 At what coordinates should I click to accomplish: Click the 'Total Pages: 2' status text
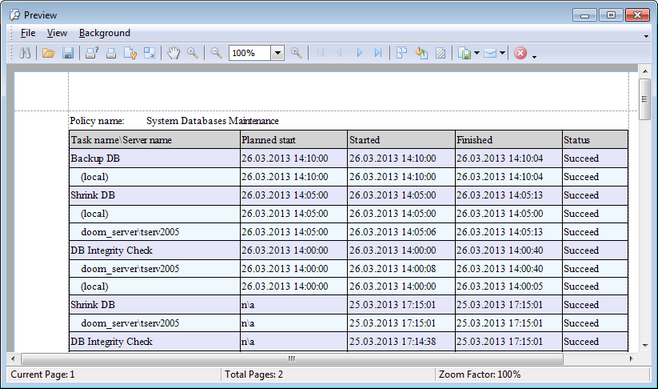point(253,374)
